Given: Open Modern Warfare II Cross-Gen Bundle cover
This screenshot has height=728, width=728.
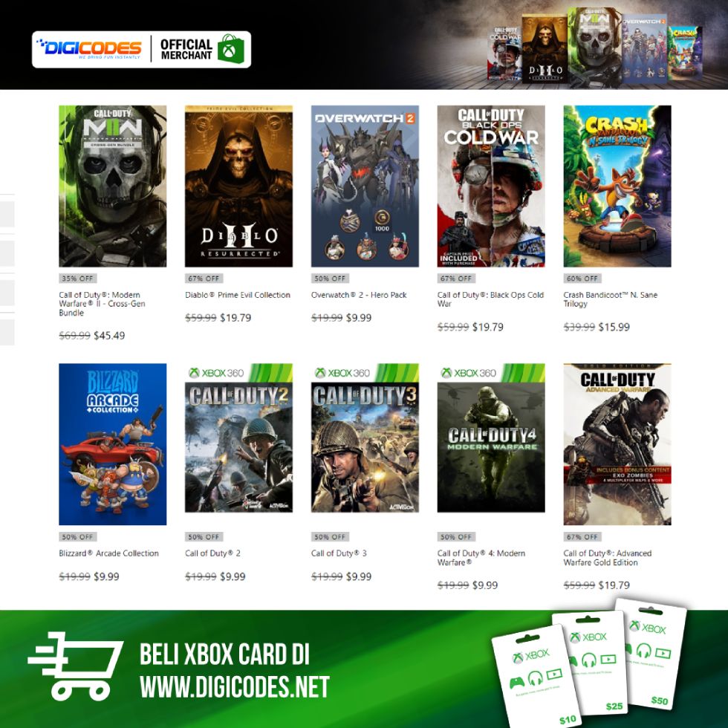Looking at the screenshot, I should click(x=112, y=186).
